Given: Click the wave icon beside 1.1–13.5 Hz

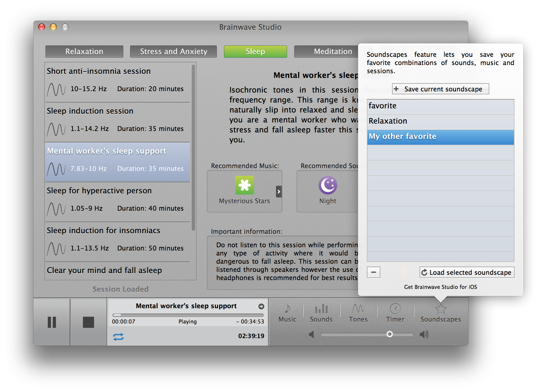Looking at the screenshot, I should (x=56, y=249).
